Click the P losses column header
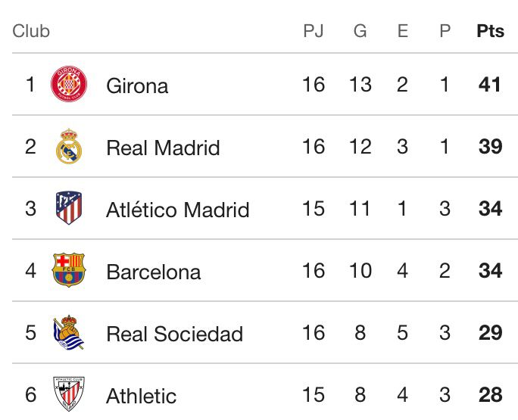518x420 pixels. (x=445, y=31)
